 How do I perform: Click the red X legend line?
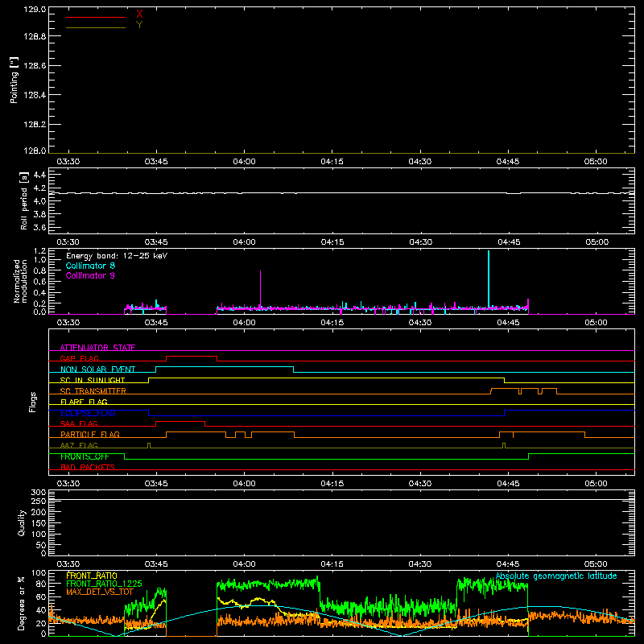[x=96, y=17]
